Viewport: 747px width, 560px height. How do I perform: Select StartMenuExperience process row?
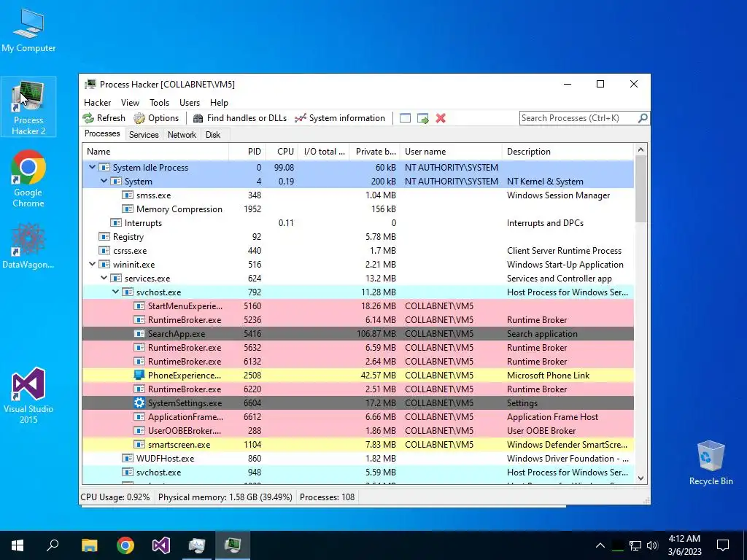358,306
